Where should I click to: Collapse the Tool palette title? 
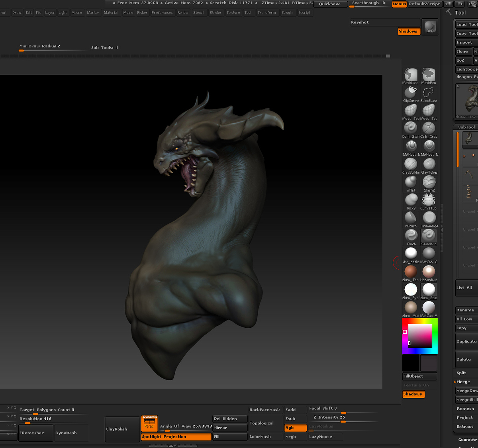pyautogui.click(x=460, y=13)
